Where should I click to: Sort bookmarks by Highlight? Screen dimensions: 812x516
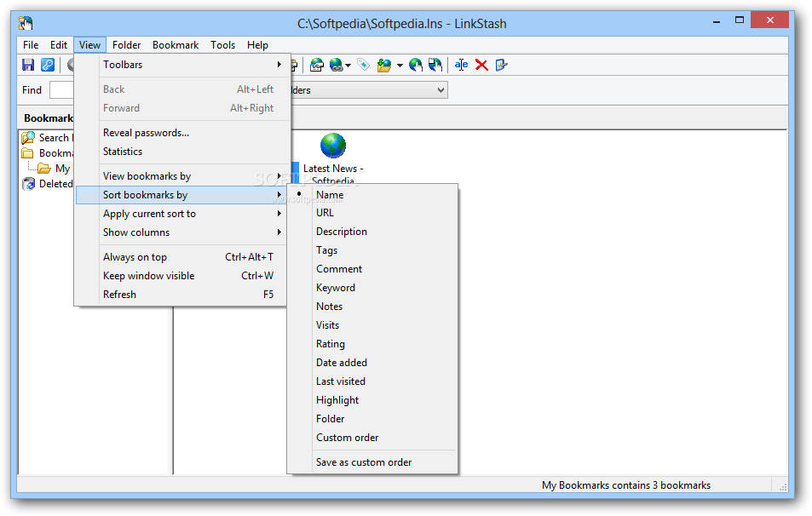(372, 400)
